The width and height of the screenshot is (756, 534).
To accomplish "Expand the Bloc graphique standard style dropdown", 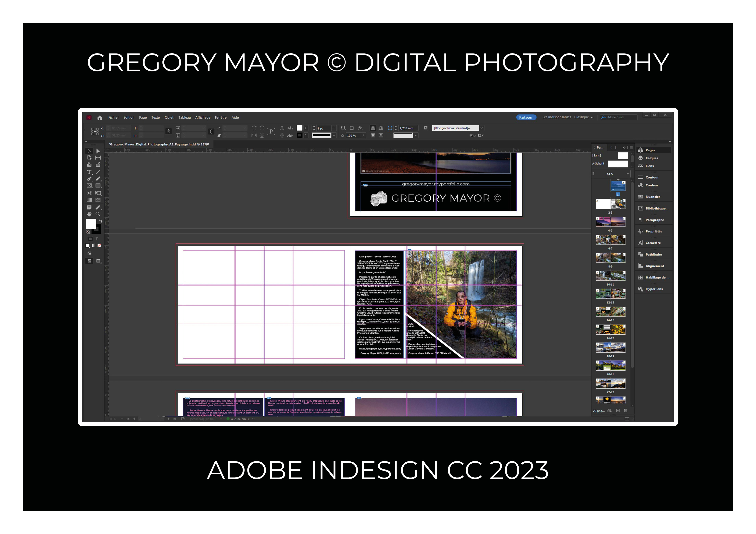I will pyautogui.click(x=482, y=128).
